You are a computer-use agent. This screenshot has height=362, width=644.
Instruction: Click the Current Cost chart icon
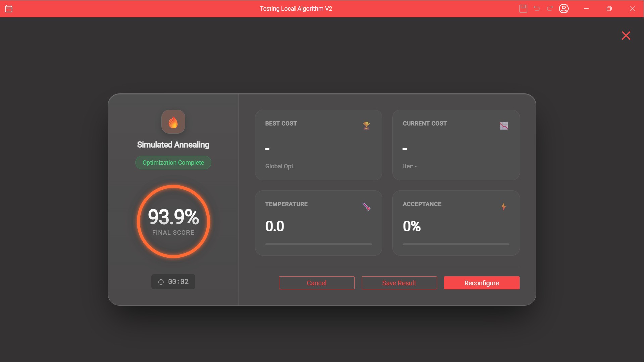[503, 126]
